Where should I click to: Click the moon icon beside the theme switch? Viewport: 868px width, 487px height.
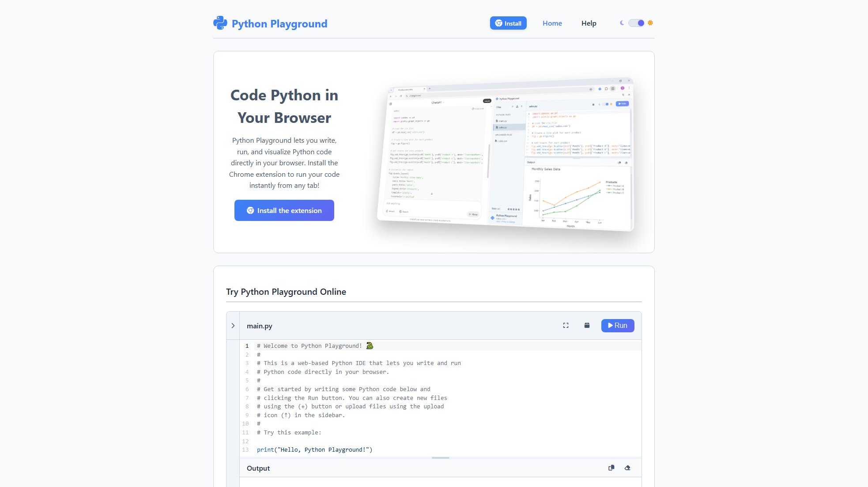click(622, 23)
